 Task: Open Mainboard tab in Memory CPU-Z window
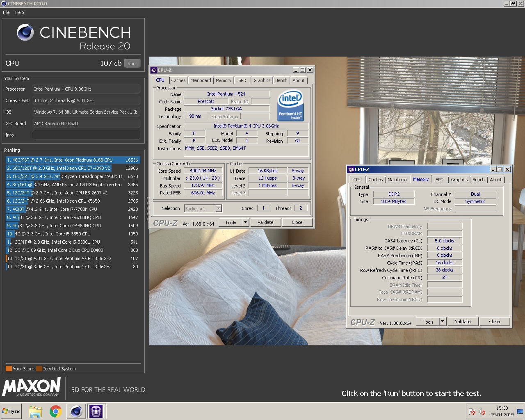[398, 180]
